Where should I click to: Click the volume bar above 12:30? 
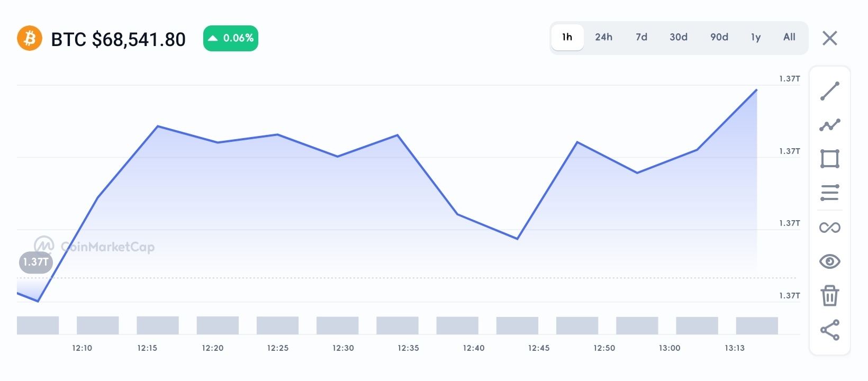click(337, 325)
